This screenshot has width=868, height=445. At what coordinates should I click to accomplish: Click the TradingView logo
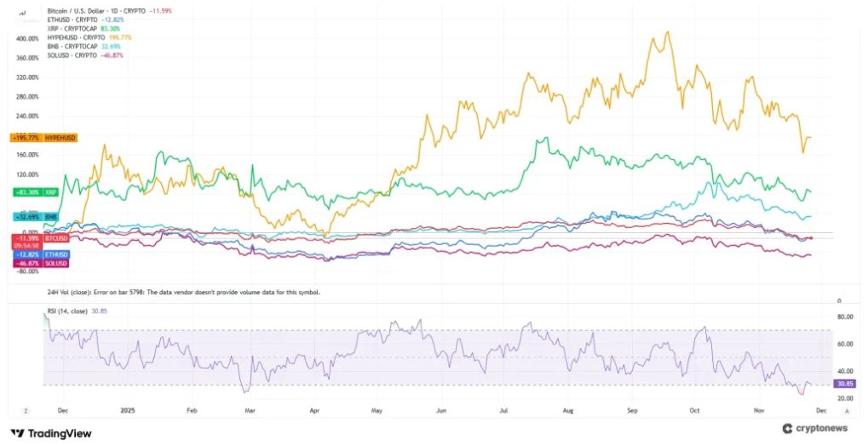coord(50,433)
